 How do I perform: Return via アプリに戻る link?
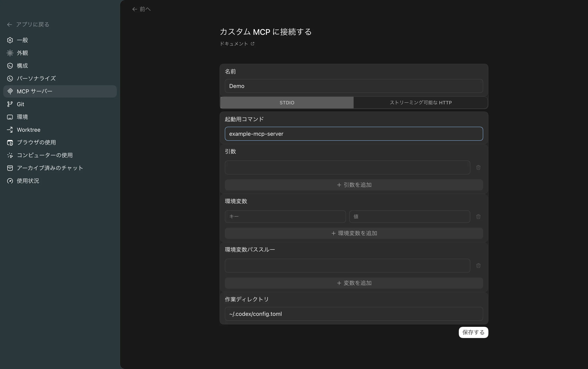28,24
